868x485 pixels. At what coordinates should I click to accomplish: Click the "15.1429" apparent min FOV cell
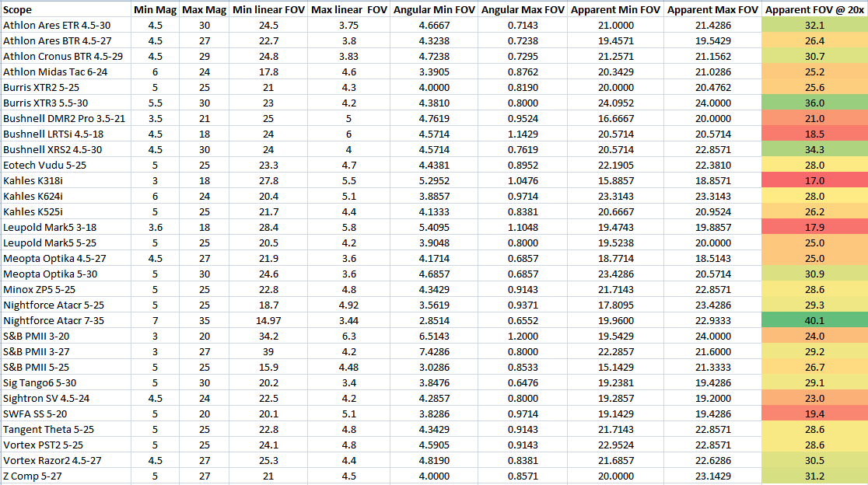[616, 367]
